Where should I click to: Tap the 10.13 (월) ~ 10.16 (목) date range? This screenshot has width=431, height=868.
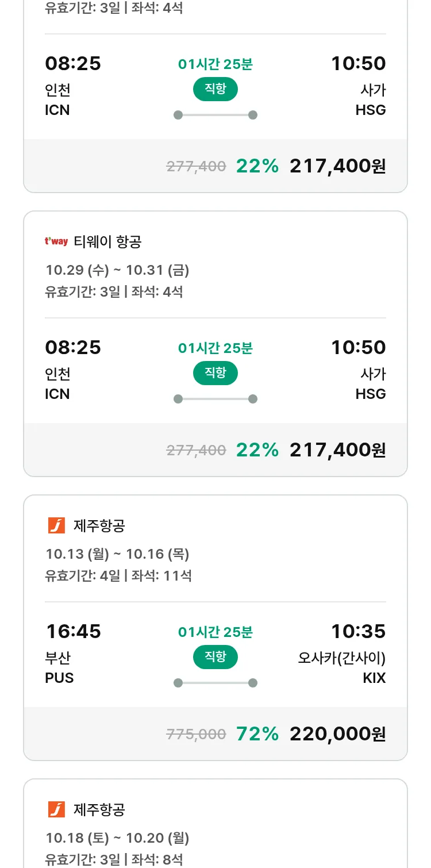tap(117, 554)
